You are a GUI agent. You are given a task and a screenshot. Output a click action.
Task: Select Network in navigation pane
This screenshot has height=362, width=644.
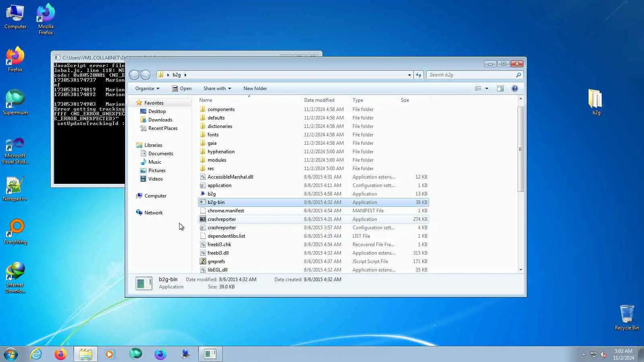[153, 213]
